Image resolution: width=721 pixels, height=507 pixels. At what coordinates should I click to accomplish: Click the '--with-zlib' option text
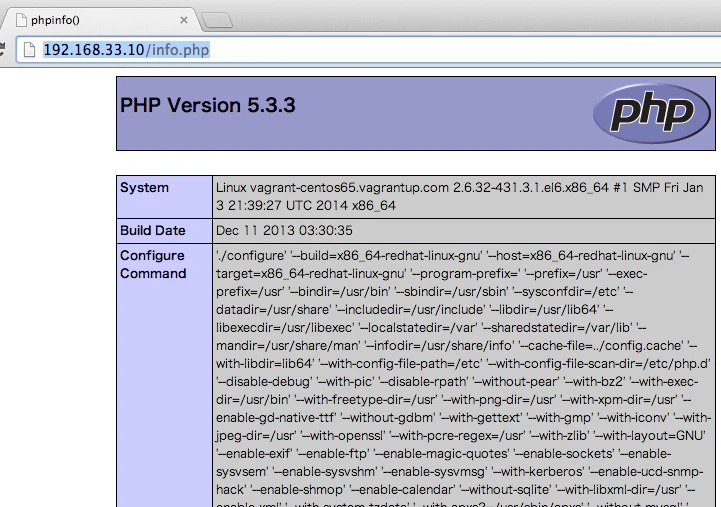[x=560, y=435]
